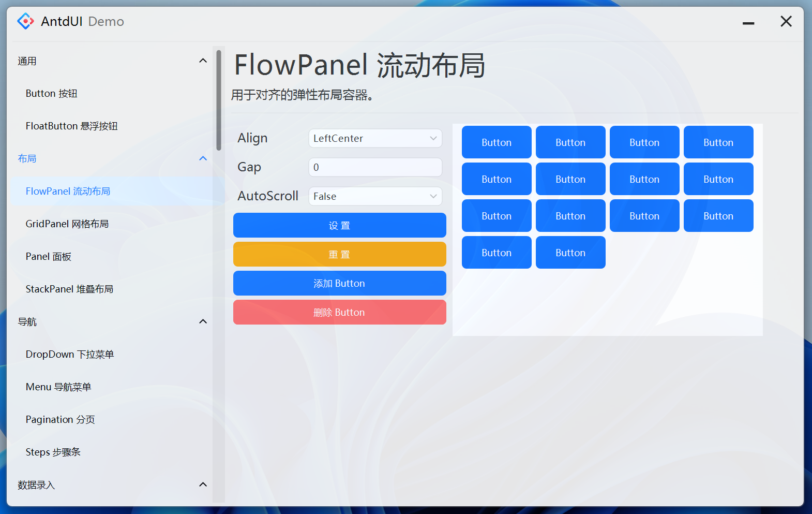Click into the Gap input field
Image resolution: width=812 pixels, height=514 pixels.
[375, 167]
